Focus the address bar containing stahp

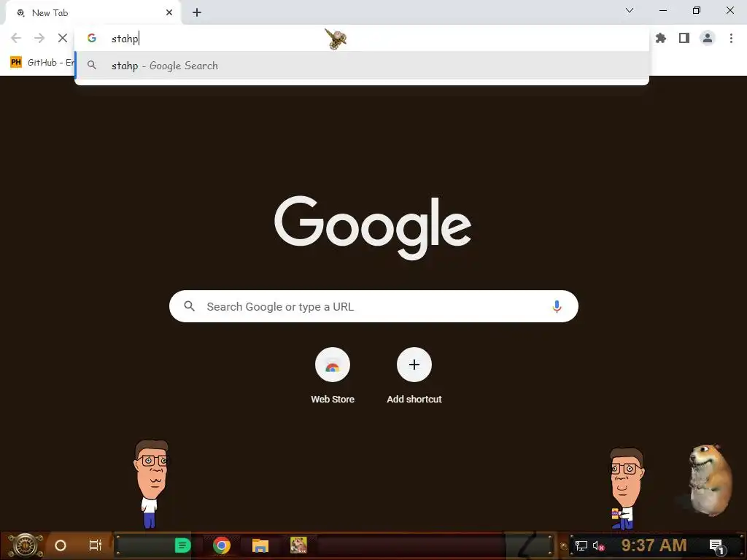[362, 38]
